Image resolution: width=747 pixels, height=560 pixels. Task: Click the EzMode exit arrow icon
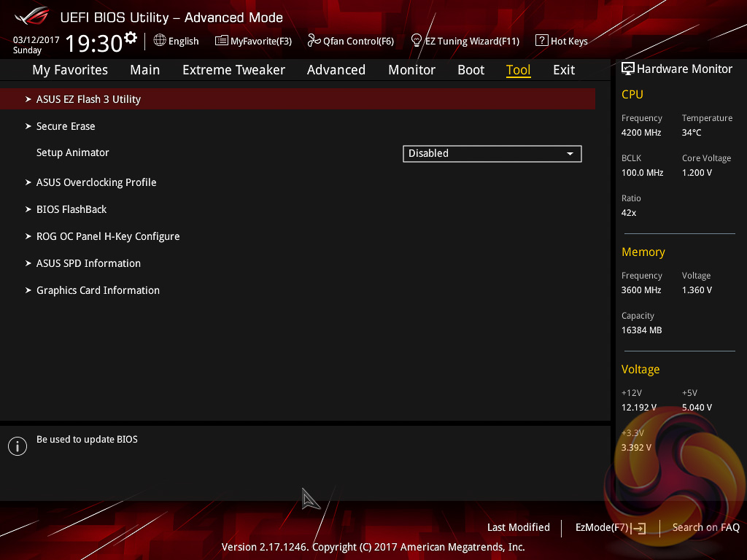point(639,528)
